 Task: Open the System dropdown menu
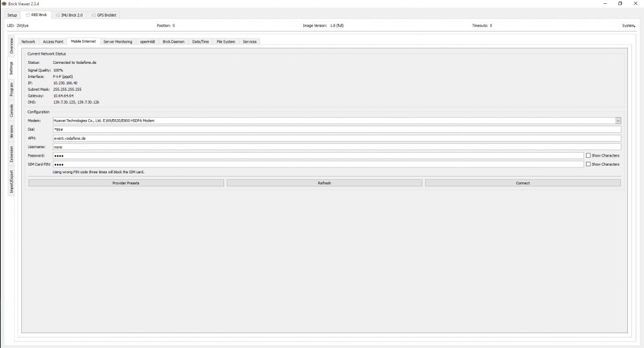coord(629,26)
